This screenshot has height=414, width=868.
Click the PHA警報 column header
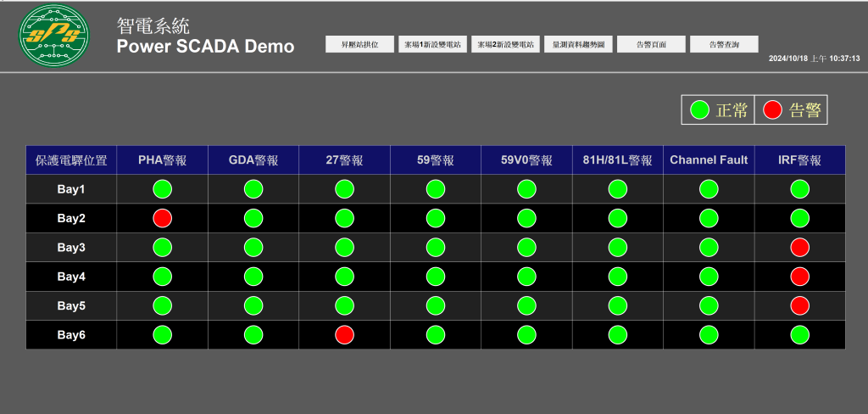click(162, 160)
